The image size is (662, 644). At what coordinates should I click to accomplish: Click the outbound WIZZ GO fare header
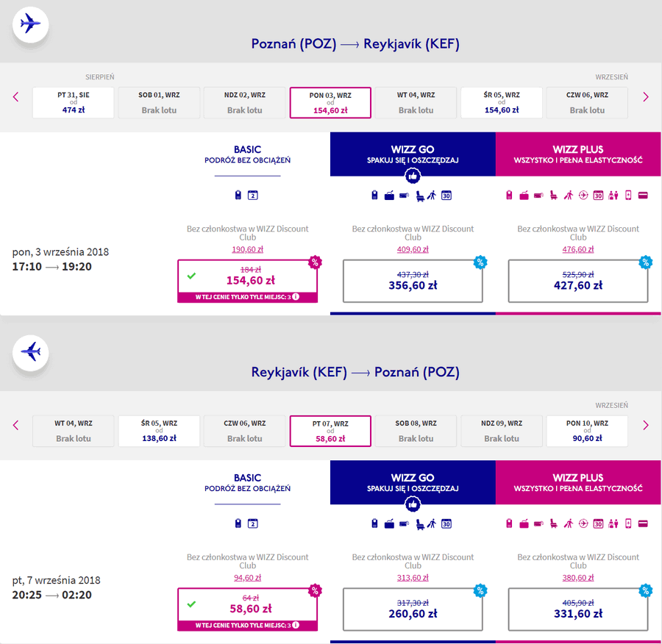pos(413,154)
